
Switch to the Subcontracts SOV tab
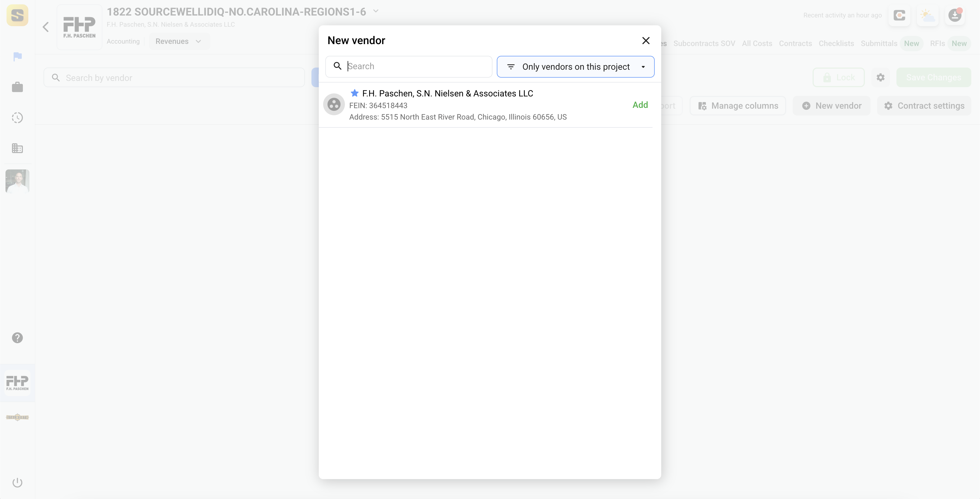(704, 43)
